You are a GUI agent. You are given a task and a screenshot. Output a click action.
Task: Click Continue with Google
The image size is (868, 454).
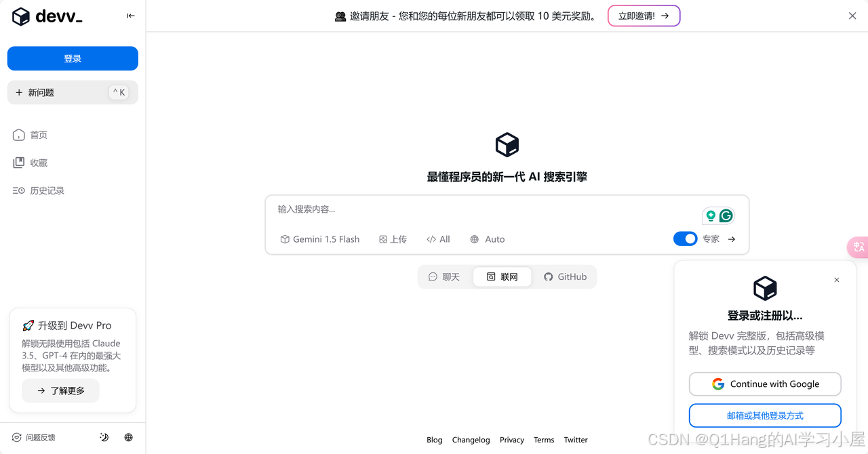coord(765,384)
